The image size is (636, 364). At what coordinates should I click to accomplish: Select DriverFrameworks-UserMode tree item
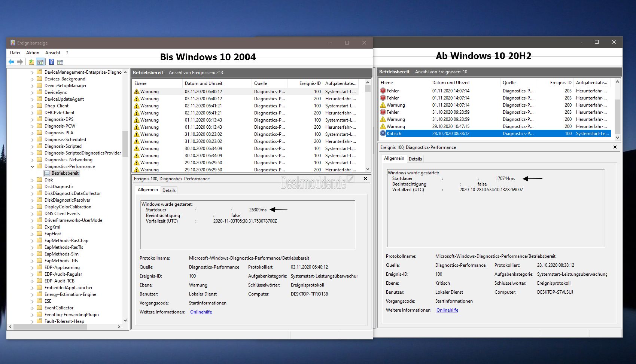pyautogui.click(x=73, y=220)
